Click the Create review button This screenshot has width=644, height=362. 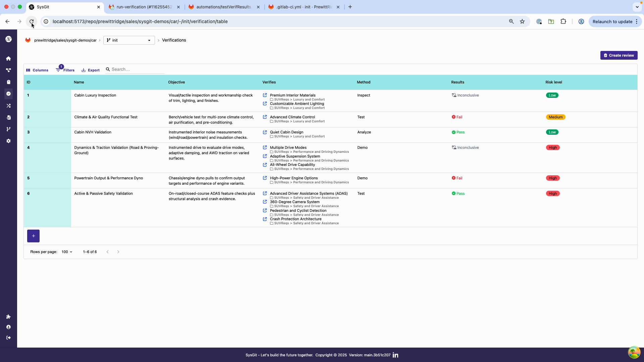pos(619,55)
